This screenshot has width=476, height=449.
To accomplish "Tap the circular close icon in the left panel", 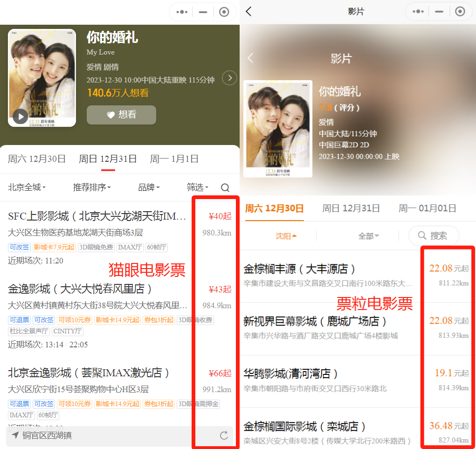I will coord(224,12).
